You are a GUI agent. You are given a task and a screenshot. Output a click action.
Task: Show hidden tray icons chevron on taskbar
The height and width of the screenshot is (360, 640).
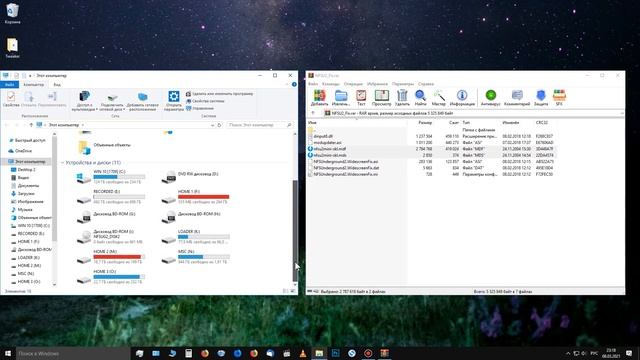(x=568, y=353)
